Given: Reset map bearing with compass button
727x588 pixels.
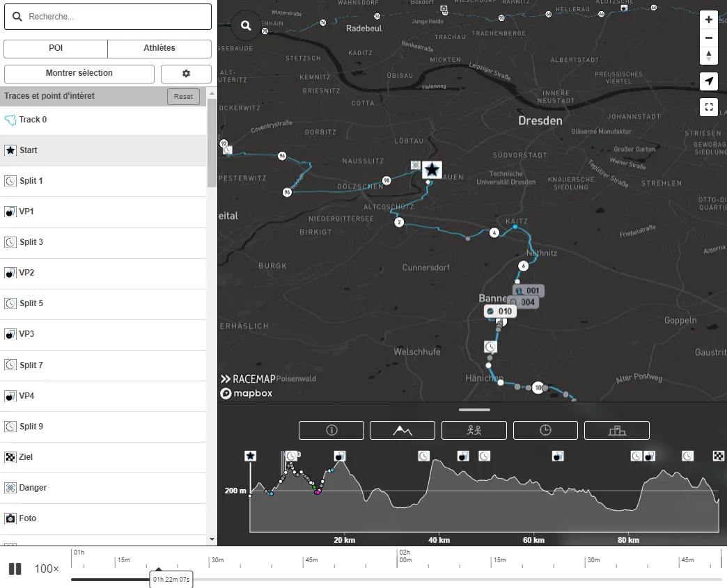Looking at the screenshot, I should tap(708, 56).
